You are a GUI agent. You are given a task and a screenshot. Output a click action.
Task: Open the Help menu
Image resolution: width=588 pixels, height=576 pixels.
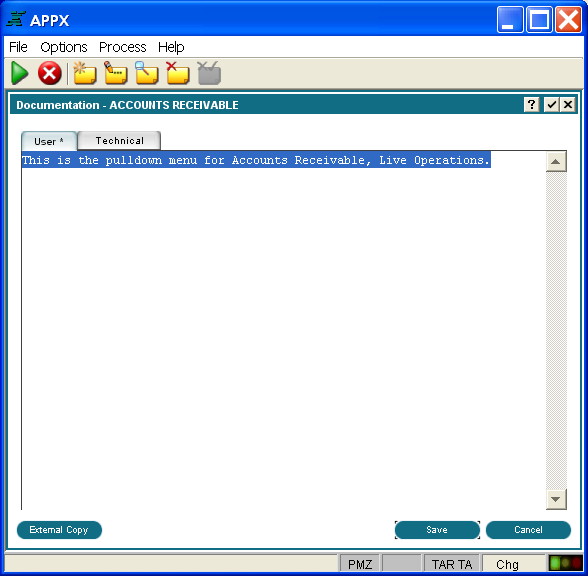171,47
